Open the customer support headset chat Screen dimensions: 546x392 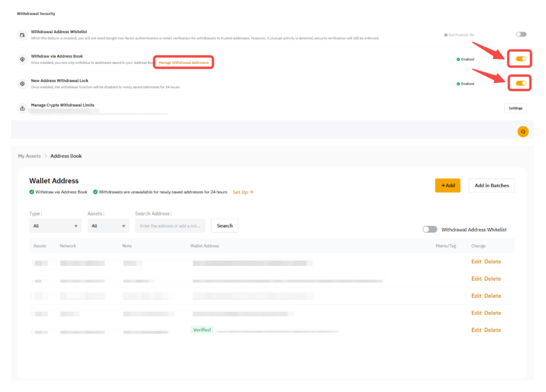click(523, 132)
